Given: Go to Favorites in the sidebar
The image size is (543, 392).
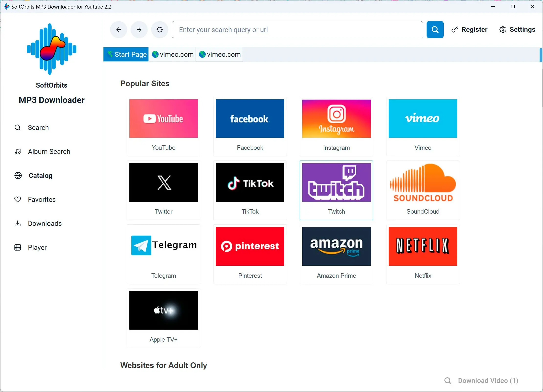Looking at the screenshot, I should (x=42, y=199).
